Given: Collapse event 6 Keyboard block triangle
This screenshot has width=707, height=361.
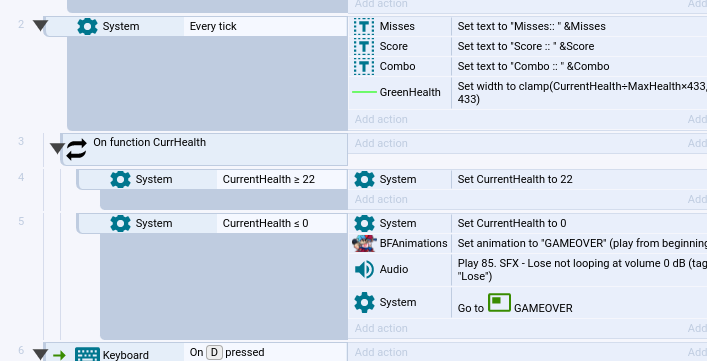Looking at the screenshot, I should tap(40, 355).
